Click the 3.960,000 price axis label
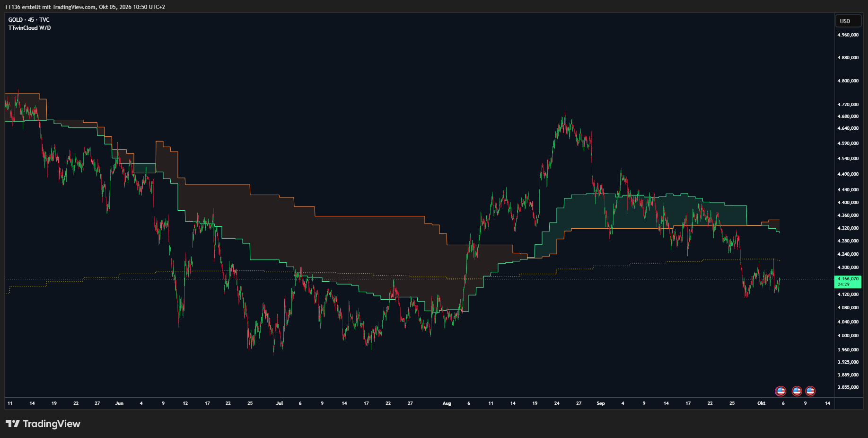This screenshot has height=438, width=868. point(848,350)
